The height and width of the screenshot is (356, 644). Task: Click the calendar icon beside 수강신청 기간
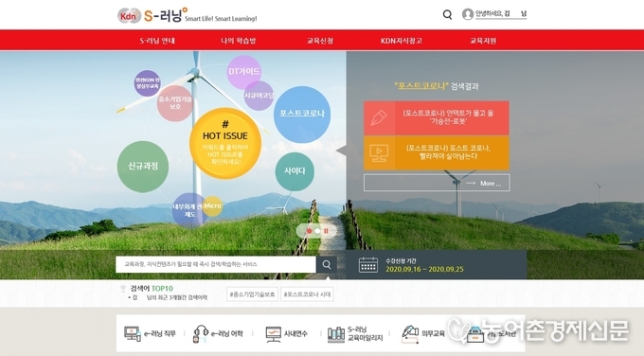(x=368, y=265)
